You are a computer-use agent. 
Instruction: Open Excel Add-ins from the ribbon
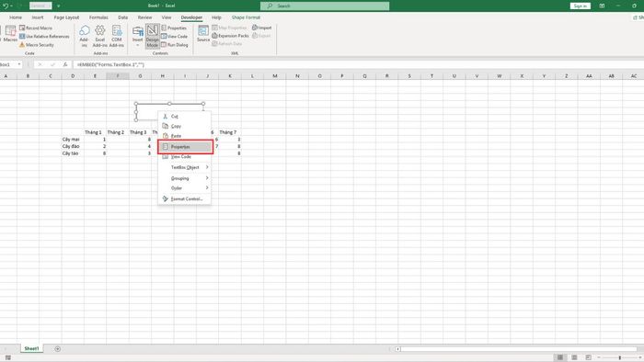pos(99,36)
